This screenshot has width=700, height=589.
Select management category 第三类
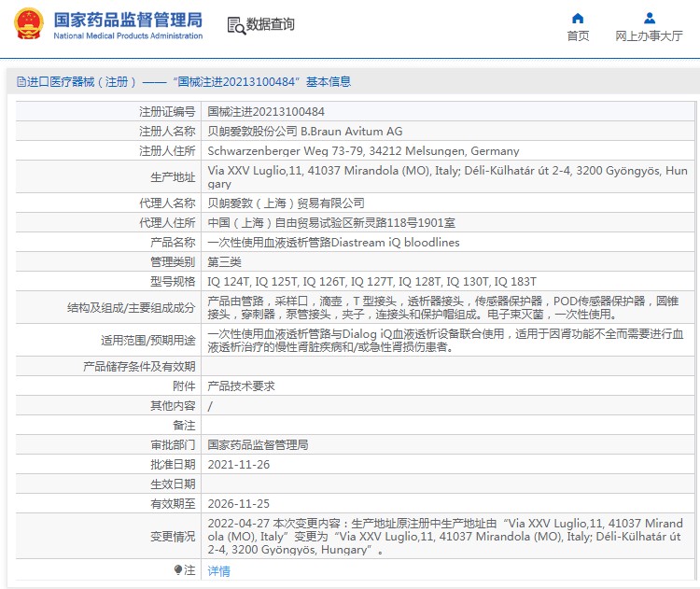click(225, 262)
